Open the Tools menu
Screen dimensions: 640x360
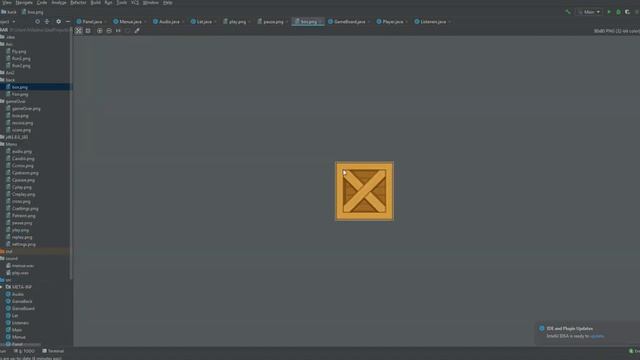(122, 2)
